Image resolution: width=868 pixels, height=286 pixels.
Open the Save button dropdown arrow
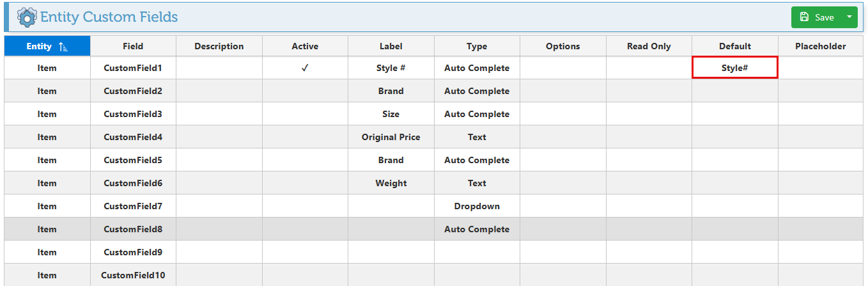tap(849, 17)
